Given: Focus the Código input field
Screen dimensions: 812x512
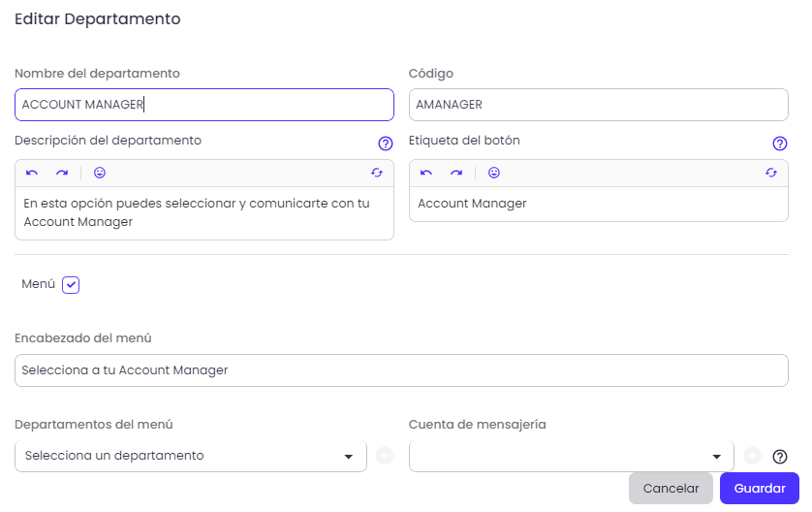Looking at the screenshot, I should pyautogui.click(x=599, y=105).
